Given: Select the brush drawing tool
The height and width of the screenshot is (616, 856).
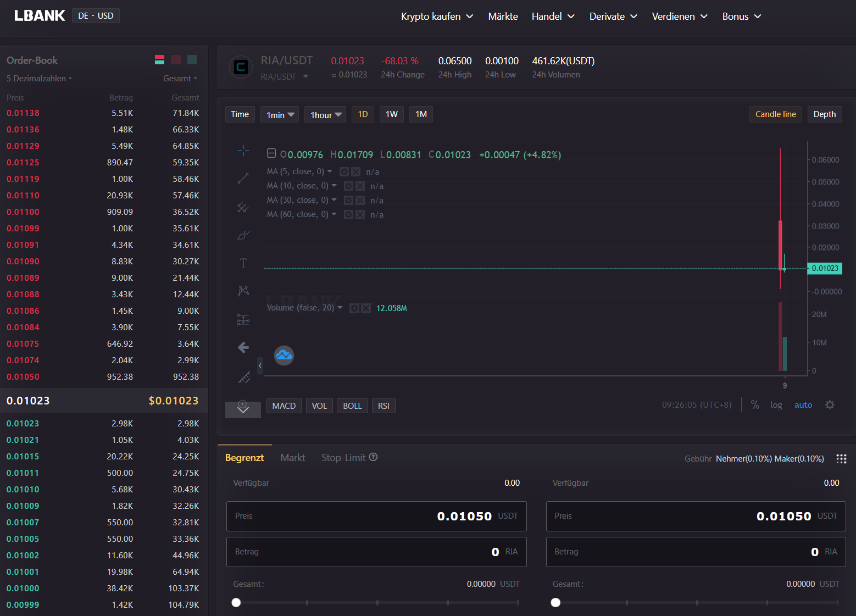Looking at the screenshot, I should click(243, 235).
